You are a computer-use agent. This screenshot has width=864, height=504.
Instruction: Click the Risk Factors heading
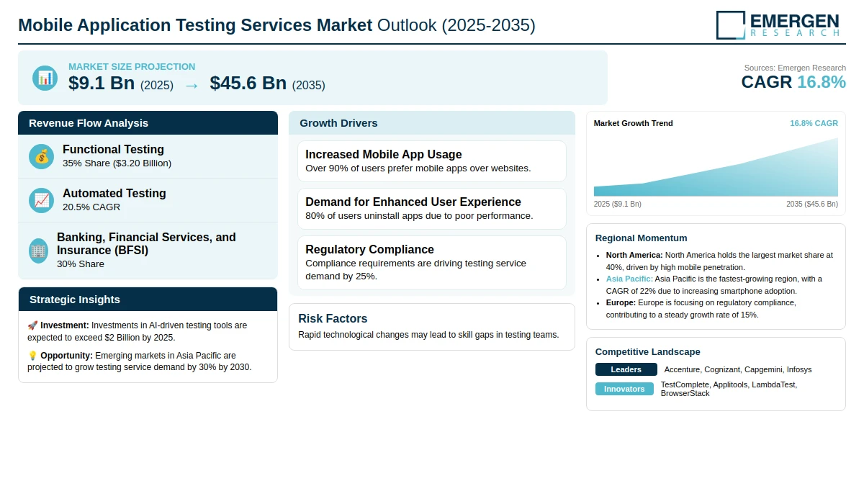click(333, 319)
